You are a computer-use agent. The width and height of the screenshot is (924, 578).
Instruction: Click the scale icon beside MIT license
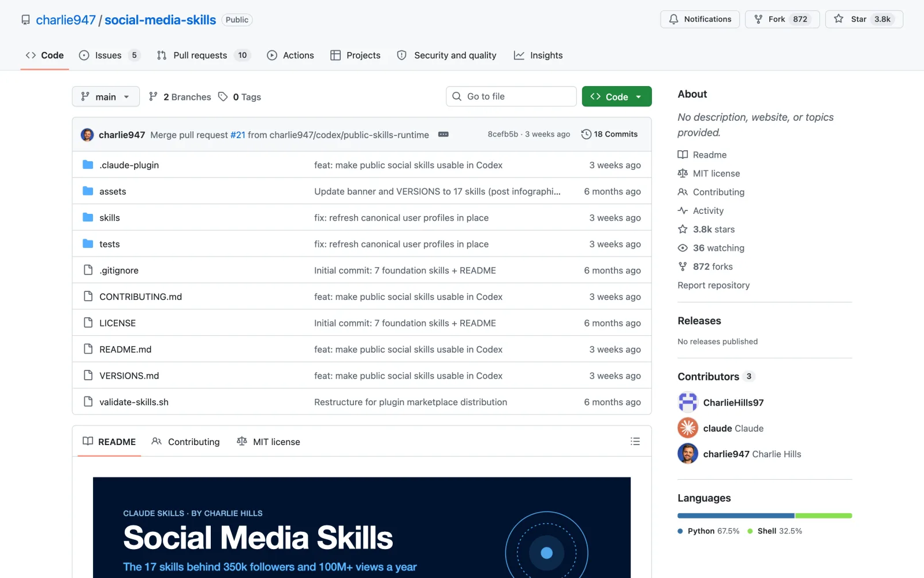coord(683,173)
